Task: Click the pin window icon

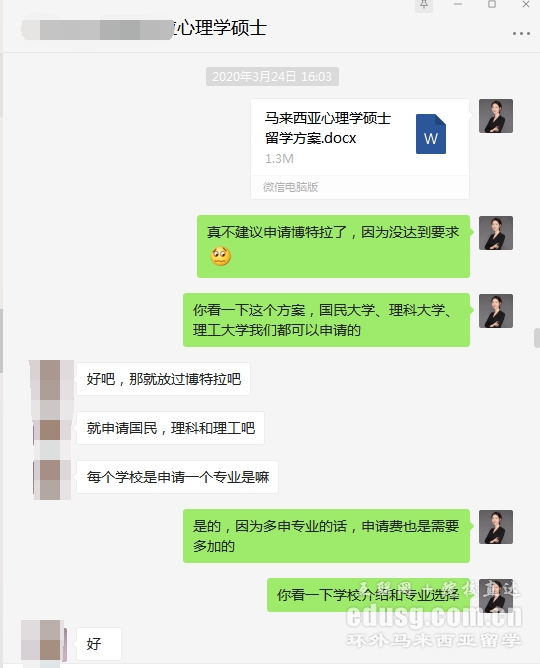Action: pos(424,5)
